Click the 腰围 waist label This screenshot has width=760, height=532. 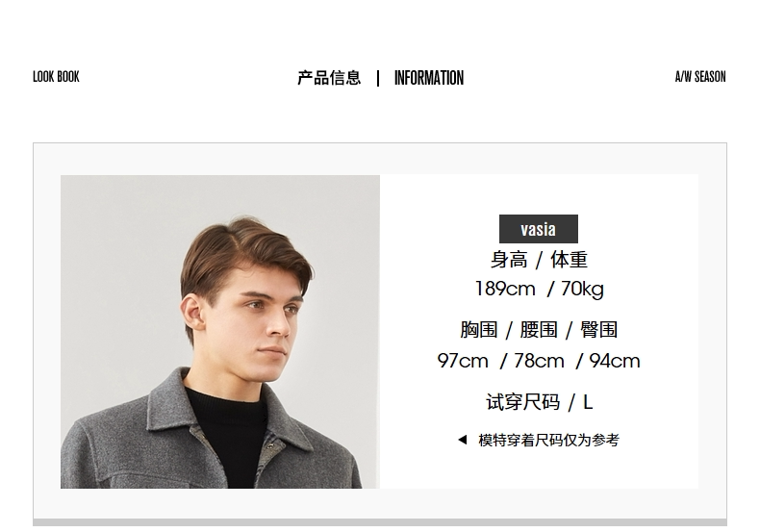539,330
